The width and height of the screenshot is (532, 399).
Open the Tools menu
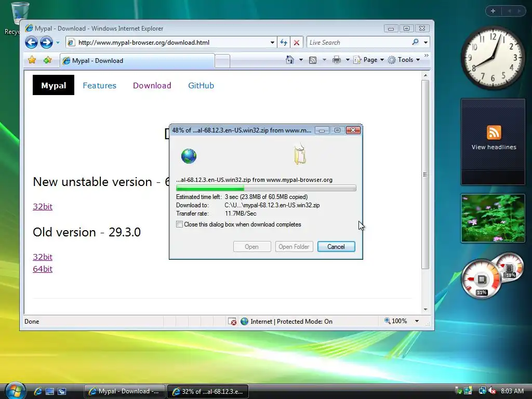tap(404, 60)
